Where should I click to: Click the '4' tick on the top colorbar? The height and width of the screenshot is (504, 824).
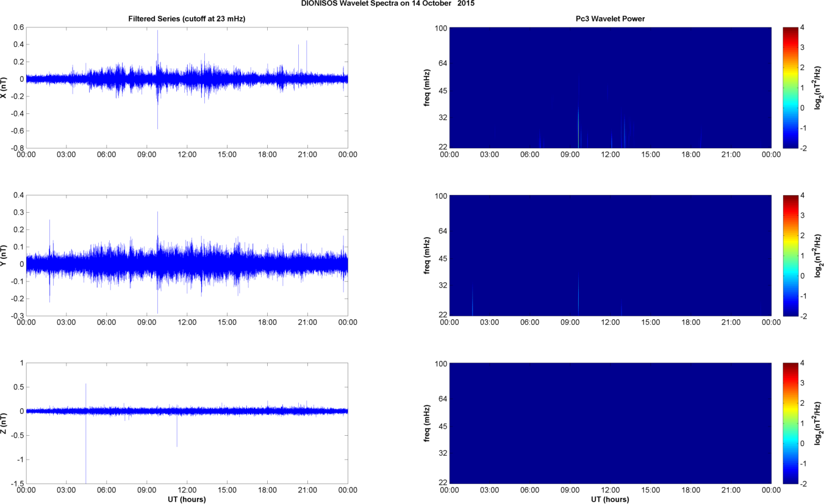802,27
